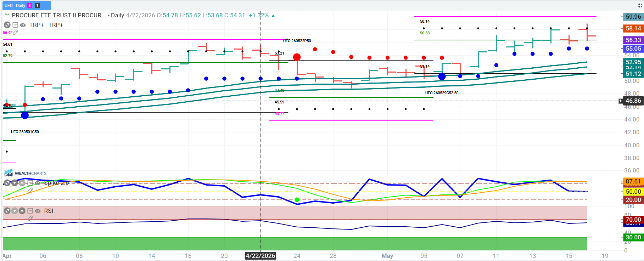
Task: Edit the 56.42 level with the pencil icon
Action: 15,32
